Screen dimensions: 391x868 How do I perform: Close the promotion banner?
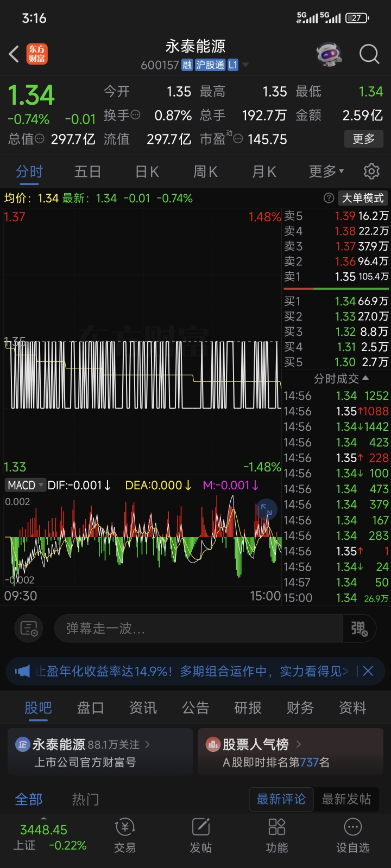click(368, 672)
